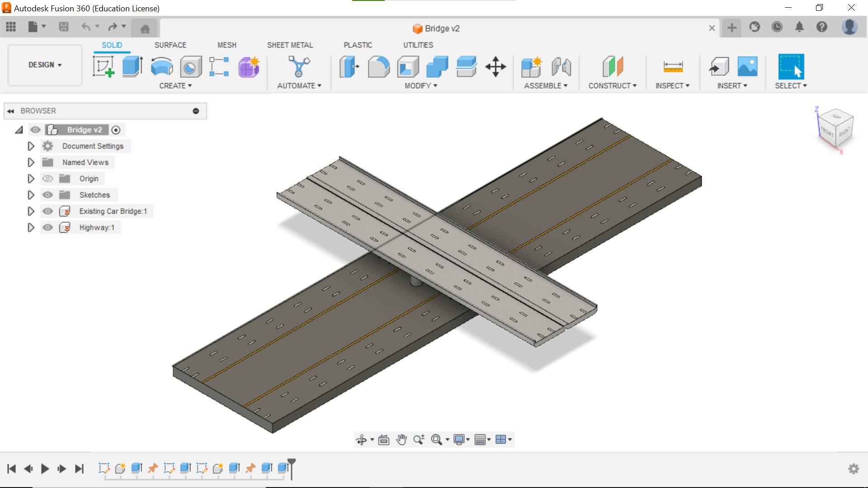Expand the Sketches folder
Viewport: 868px width, 488px height.
pyautogui.click(x=31, y=195)
